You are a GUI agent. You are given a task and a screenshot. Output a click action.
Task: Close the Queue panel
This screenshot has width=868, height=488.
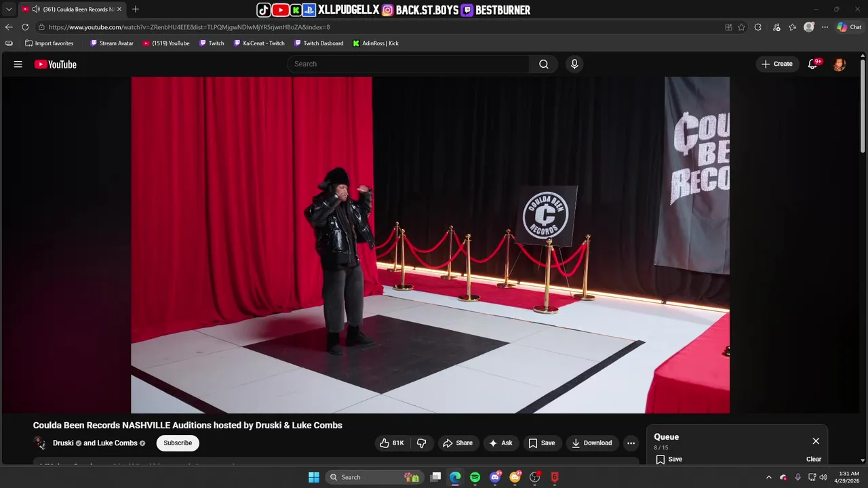(816, 441)
